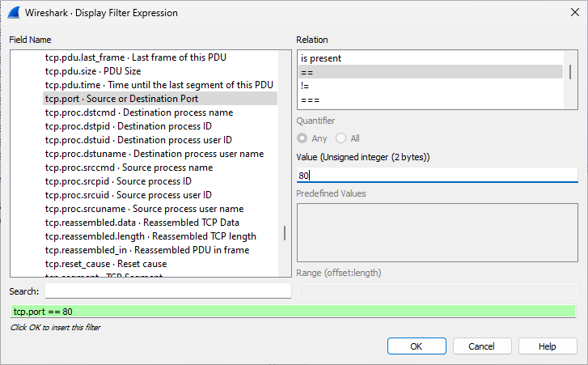The width and height of the screenshot is (588, 365).
Task: Select tcp.reassembled_in field
Action: [160, 250]
